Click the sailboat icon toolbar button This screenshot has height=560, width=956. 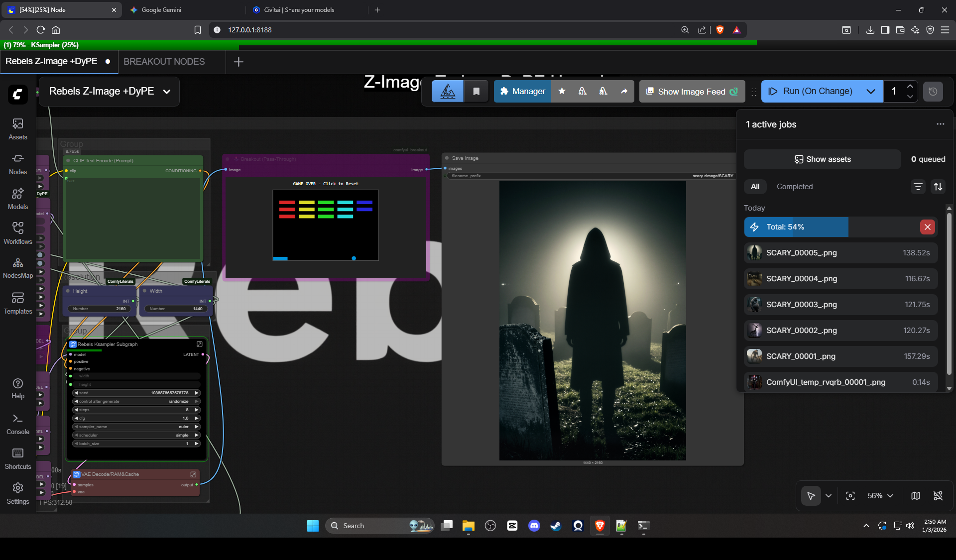[x=448, y=91]
